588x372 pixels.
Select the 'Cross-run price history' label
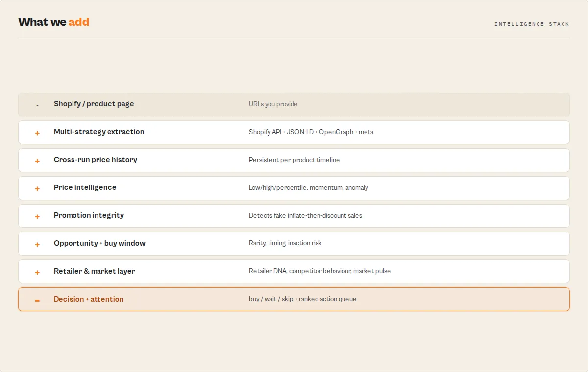click(x=96, y=160)
